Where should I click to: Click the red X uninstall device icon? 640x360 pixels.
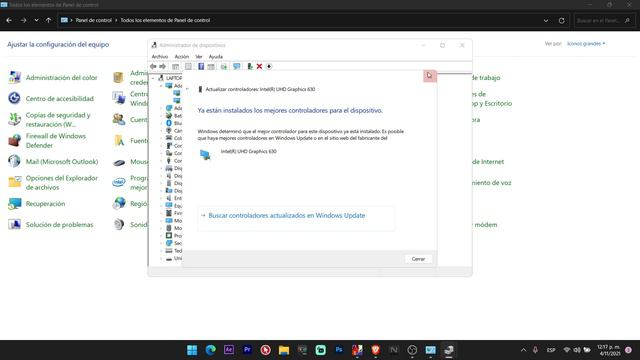[x=259, y=67]
